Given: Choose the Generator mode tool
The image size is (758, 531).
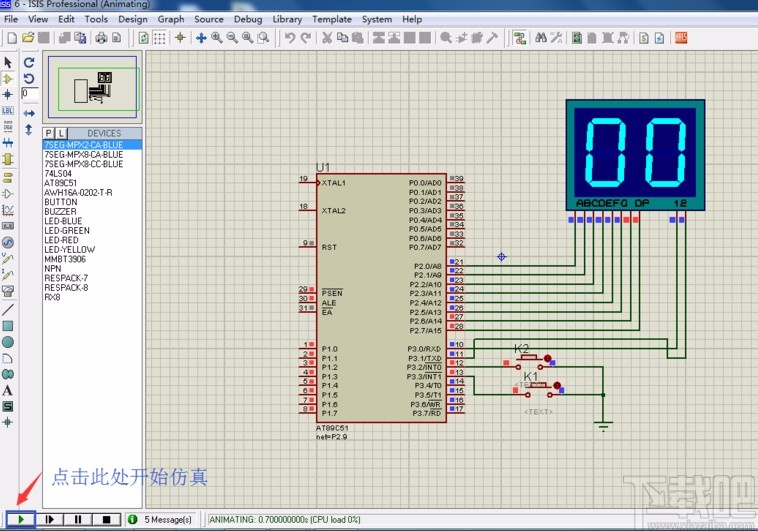Looking at the screenshot, I should pos(8,242).
